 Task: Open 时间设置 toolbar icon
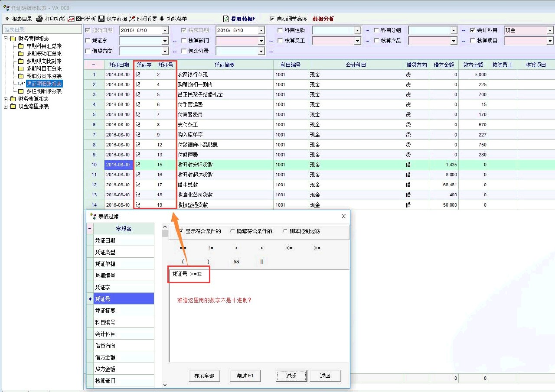click(132, 19)
